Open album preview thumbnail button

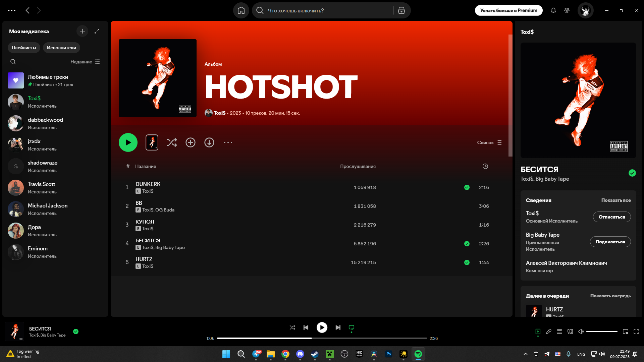[152, 142]
